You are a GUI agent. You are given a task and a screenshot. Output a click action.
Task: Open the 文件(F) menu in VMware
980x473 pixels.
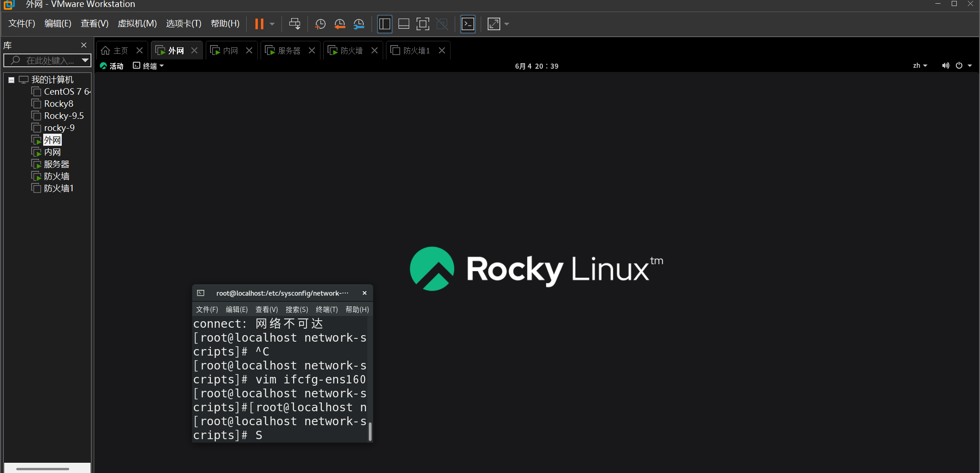tap(21, 23)
